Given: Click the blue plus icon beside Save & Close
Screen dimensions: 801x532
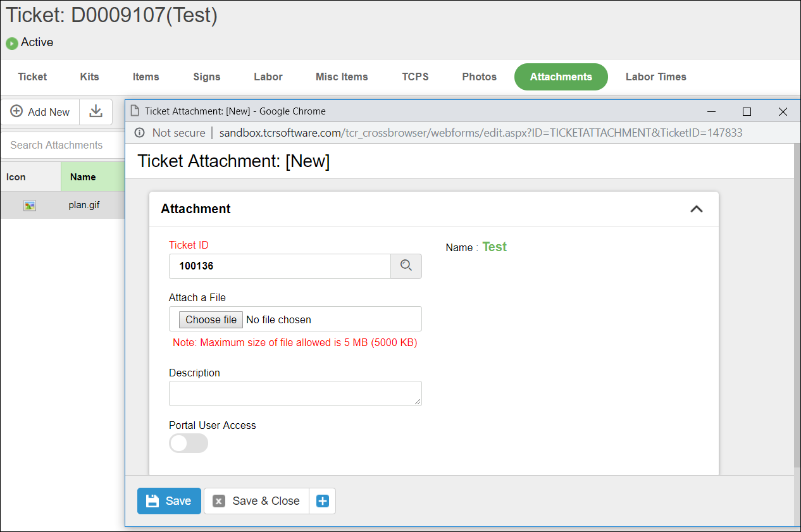Looking at the screenshot, I should 322,501.
